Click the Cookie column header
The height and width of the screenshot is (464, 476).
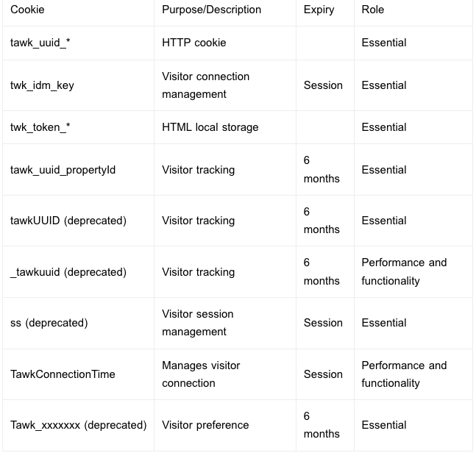click(x=27, y=10)
